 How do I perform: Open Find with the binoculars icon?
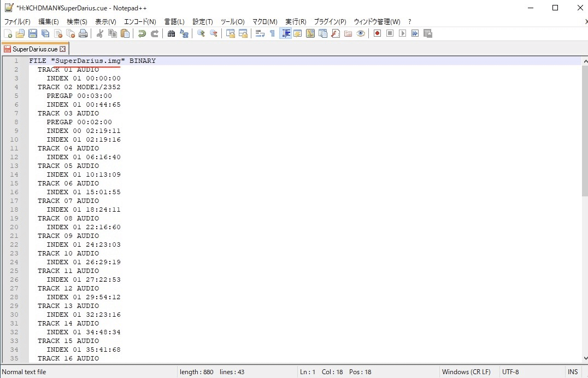(x=172, y=34)
